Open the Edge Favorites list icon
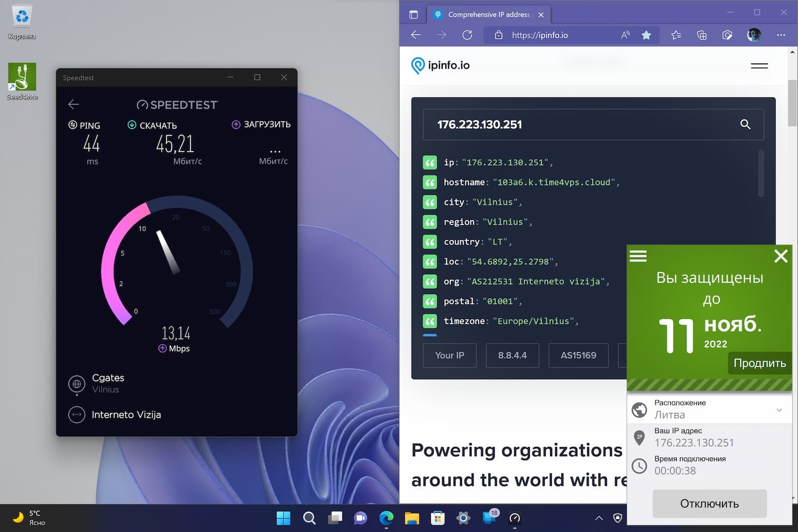Screen dimensions: 798x532 coord(676,35)
